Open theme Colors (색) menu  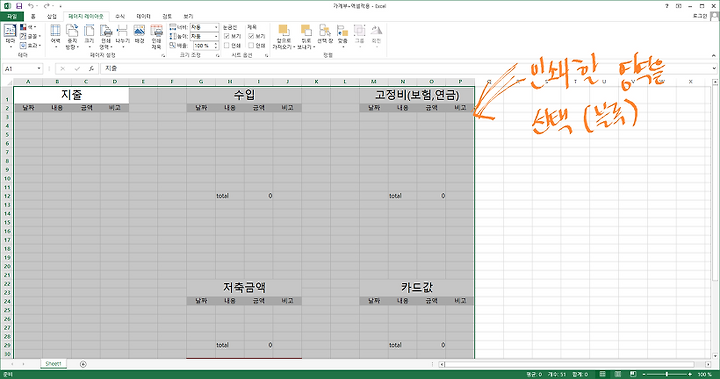28,28
